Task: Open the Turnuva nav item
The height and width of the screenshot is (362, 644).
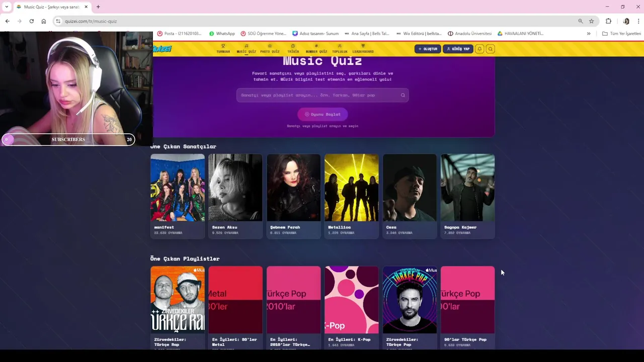Action: coord(223,49)
